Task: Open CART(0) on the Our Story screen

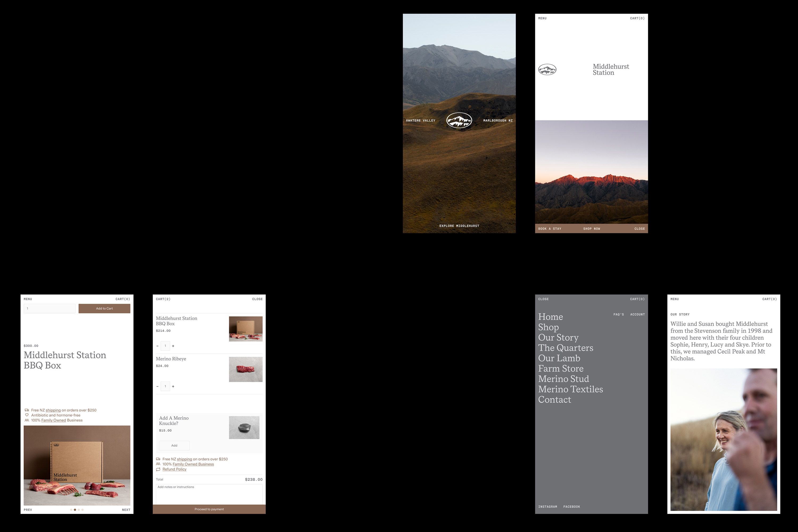Action: pos(770,299)
